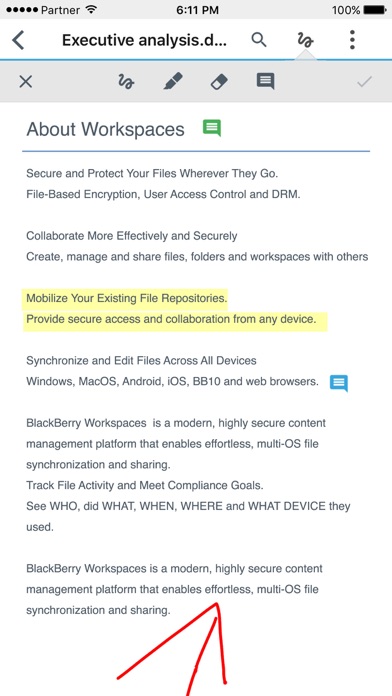The height and width of the screenshot is (696, 392).
Task: Tap highlighted Provide secure access line
Action: pos(176,320)
